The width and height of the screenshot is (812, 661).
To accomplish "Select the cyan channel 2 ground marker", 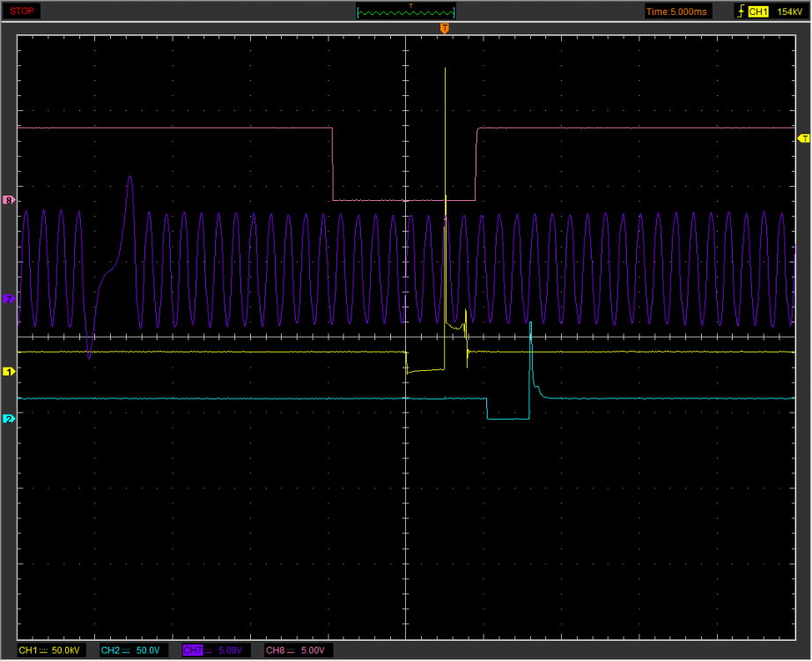I will pyautogui.click(x=9, y=418).
